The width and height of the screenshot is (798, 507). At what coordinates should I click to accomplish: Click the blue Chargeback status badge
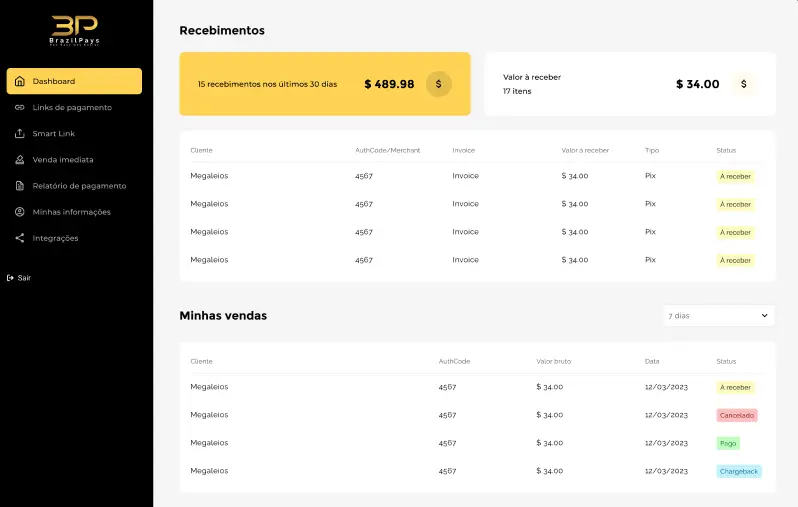pyautogui.click(x=739, y=471)
